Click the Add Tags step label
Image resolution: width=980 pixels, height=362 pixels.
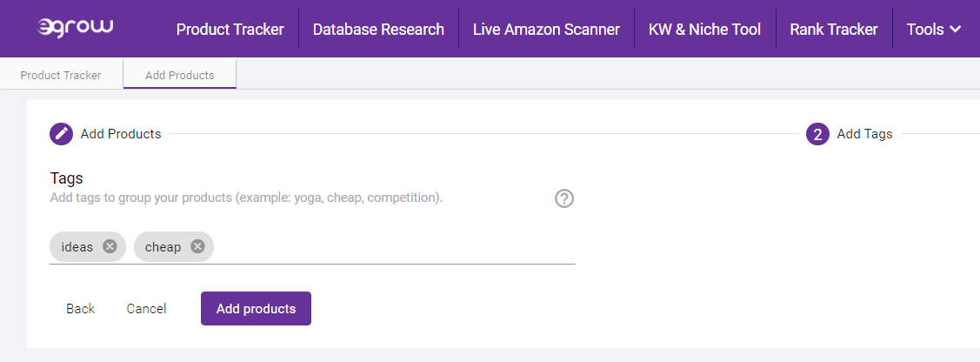click(x=864, y=134)
